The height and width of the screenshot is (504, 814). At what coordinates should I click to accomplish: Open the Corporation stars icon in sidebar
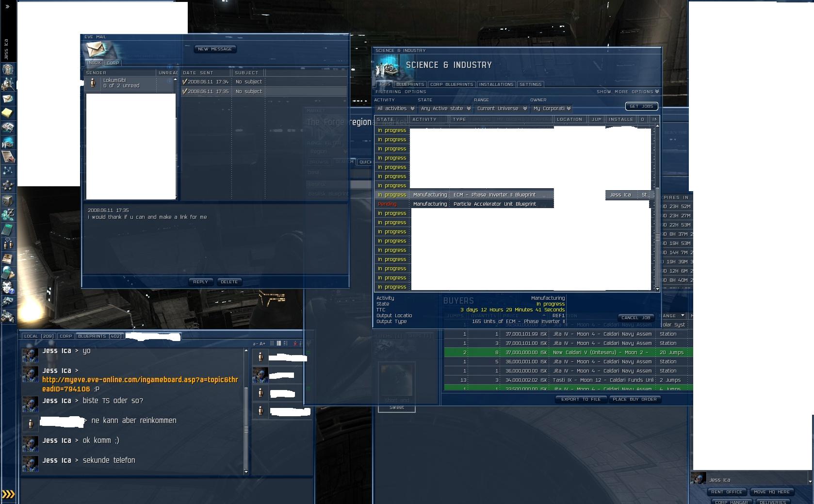(x=8, y=186)
